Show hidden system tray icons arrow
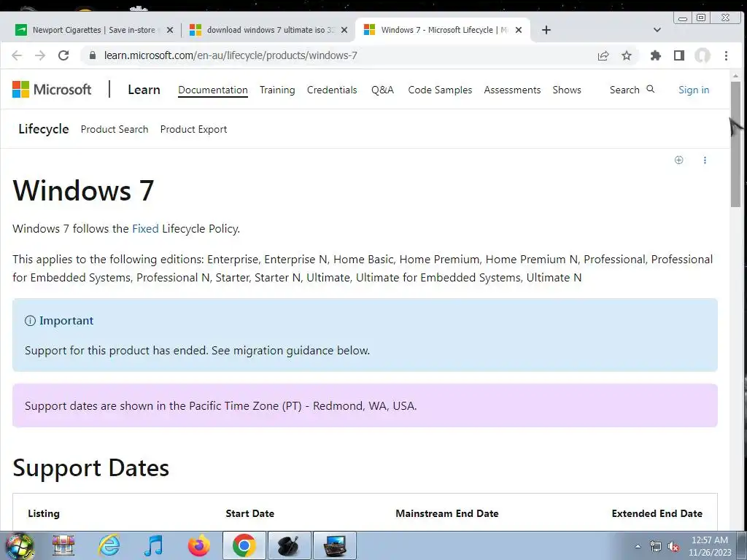Image resolution: width=747 pixels, height=560 pixels. point(638,547)
